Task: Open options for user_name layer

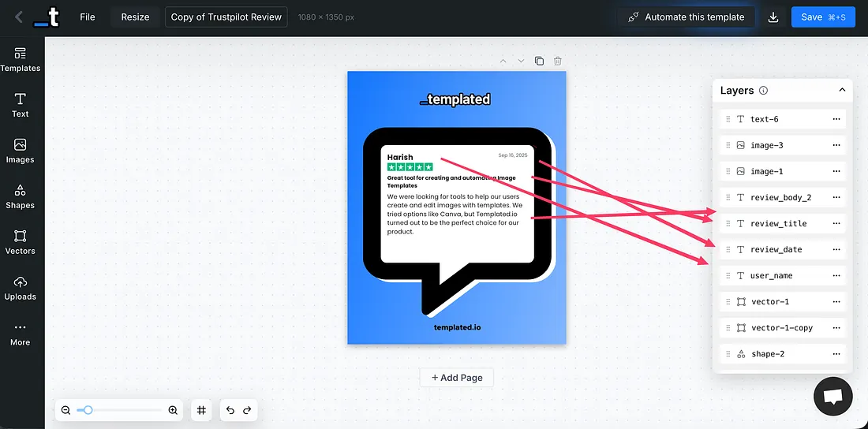Action: (836, 275)
